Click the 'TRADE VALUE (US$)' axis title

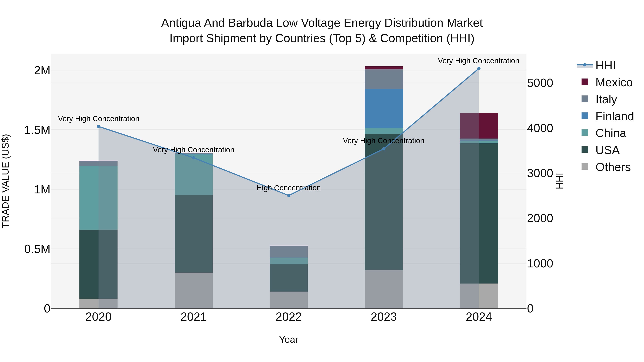[x=6, y=181]
